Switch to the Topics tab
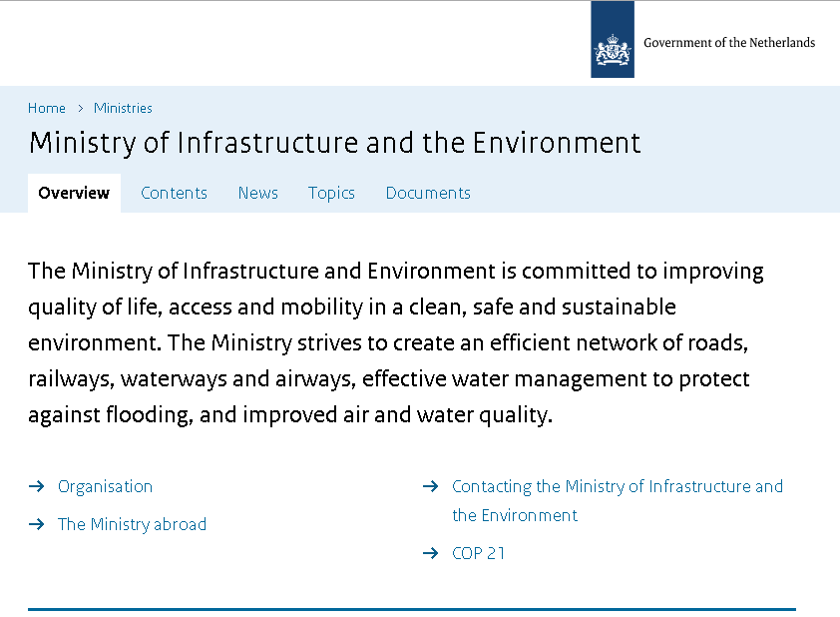The width and height of the screenshot is (840, 617). 331,193
